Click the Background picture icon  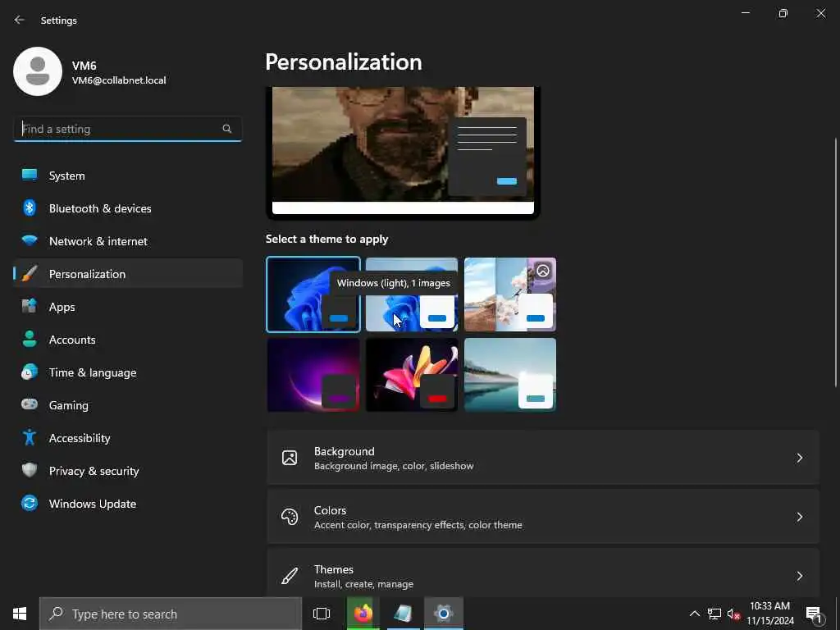point(290,458)
